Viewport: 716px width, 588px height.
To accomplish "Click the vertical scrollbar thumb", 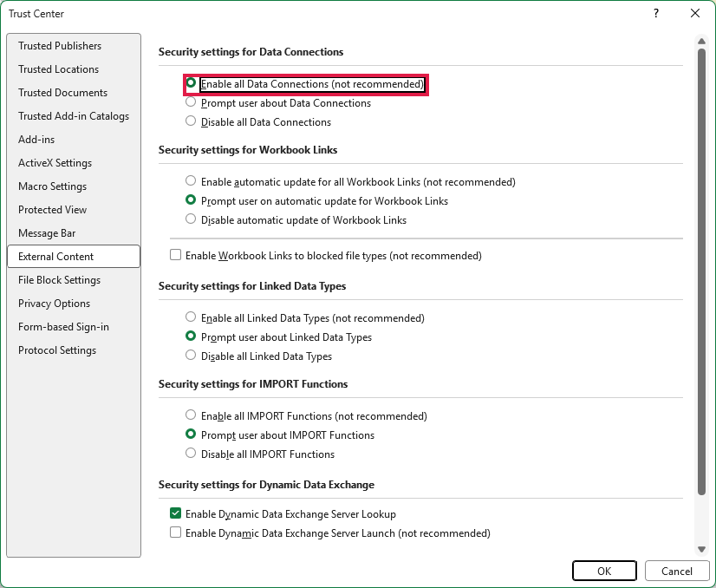I will click(x=702, y=271).
